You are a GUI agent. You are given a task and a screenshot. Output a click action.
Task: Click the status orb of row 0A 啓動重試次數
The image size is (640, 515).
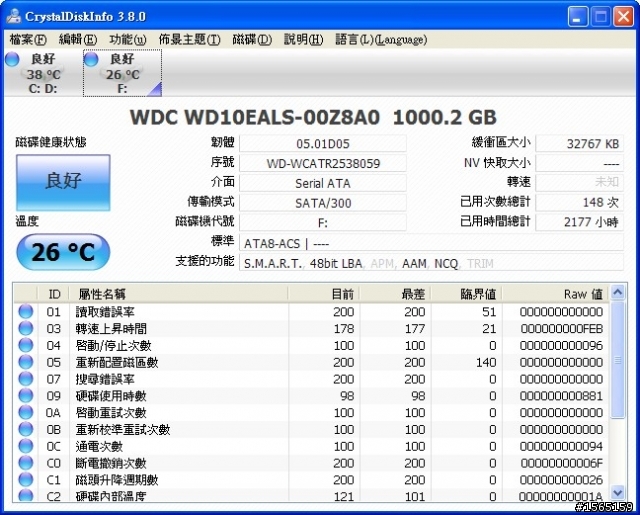tap(26, 413)
